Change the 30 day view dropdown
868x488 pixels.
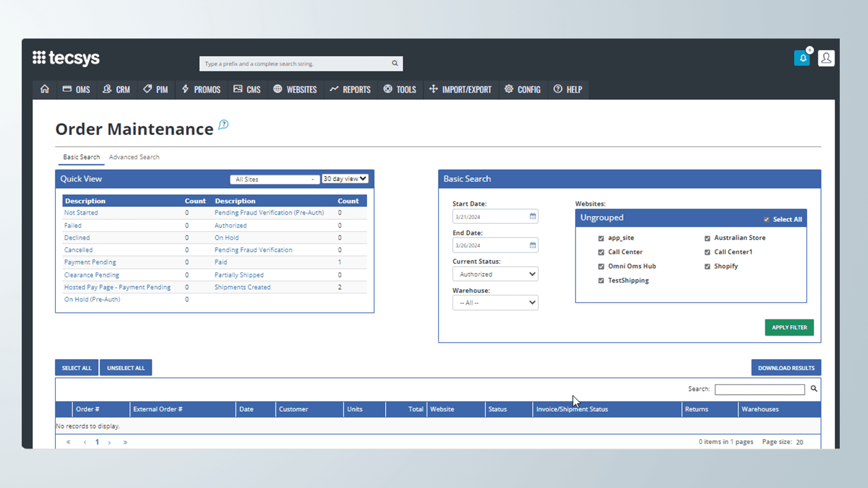(x=345, y=179)
